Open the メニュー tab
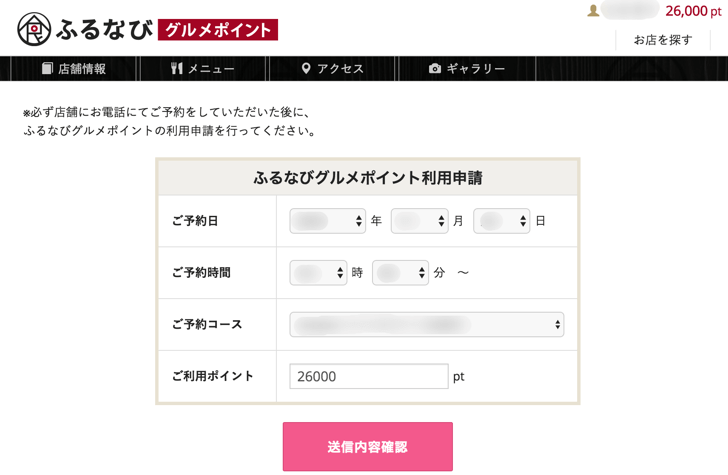This screenshot has width=728, height=475. click(x=202, y=69)
